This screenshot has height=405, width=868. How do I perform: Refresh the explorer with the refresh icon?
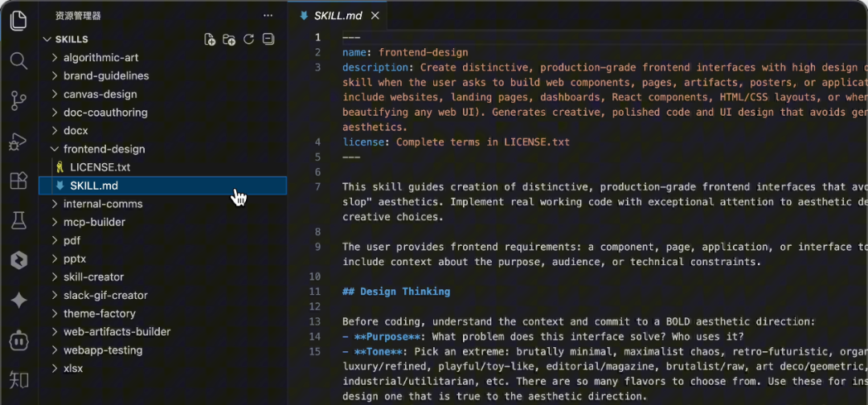248,39
